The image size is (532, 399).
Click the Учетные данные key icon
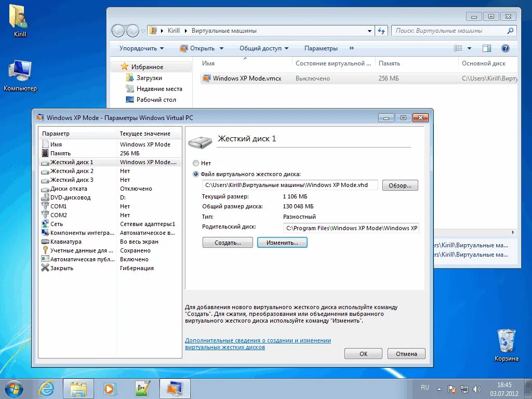coord(45,250)
